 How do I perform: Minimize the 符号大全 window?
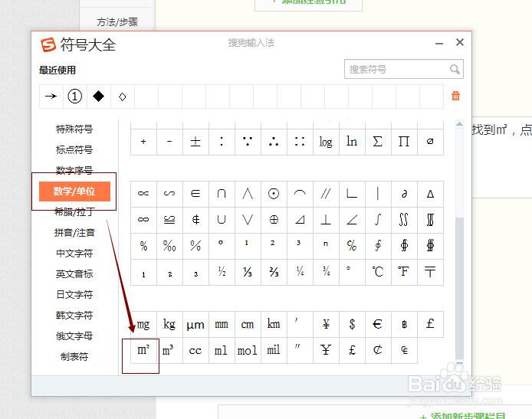[439, 44]
